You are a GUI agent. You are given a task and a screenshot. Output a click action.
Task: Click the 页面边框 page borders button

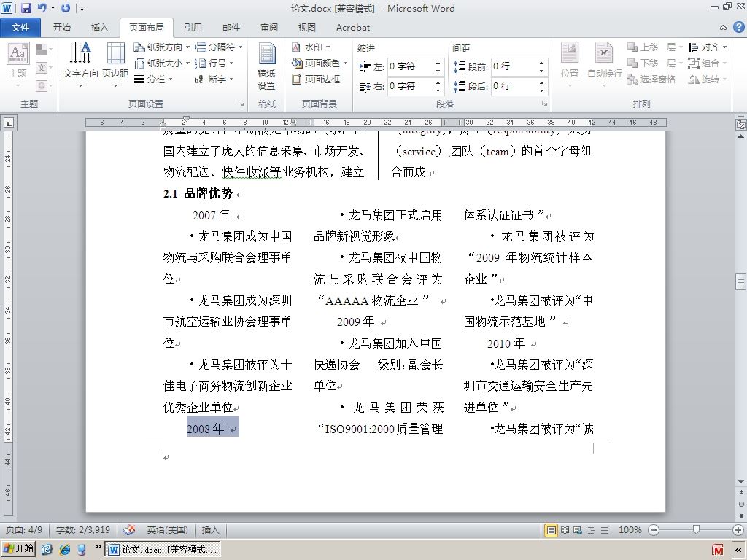(x=316, y=79)
